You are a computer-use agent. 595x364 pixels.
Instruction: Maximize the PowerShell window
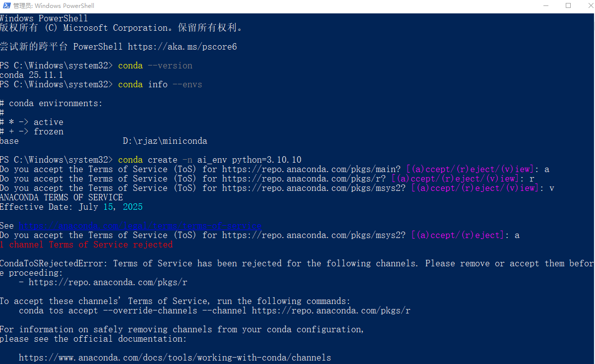click(x=568, y=6)
